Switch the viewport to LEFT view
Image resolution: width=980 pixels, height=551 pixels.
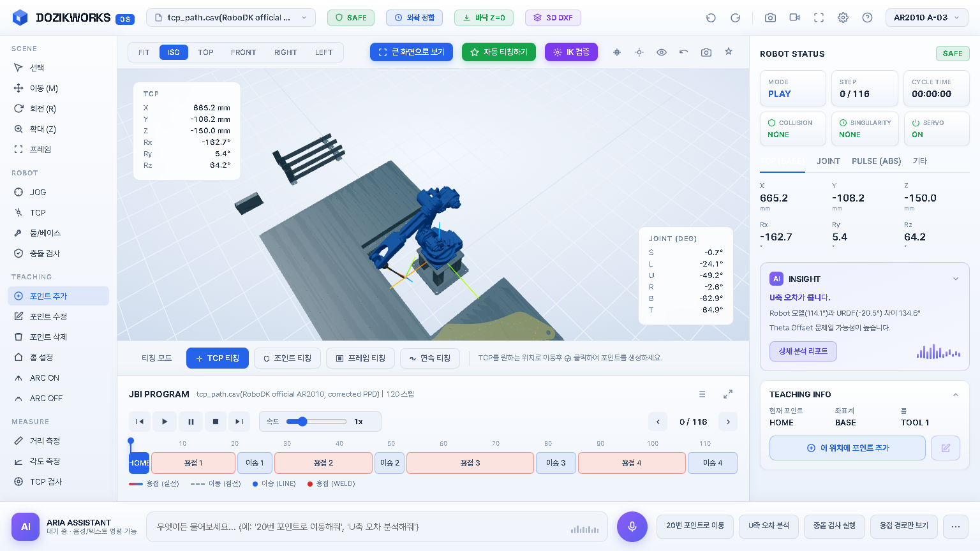[324, 52]
